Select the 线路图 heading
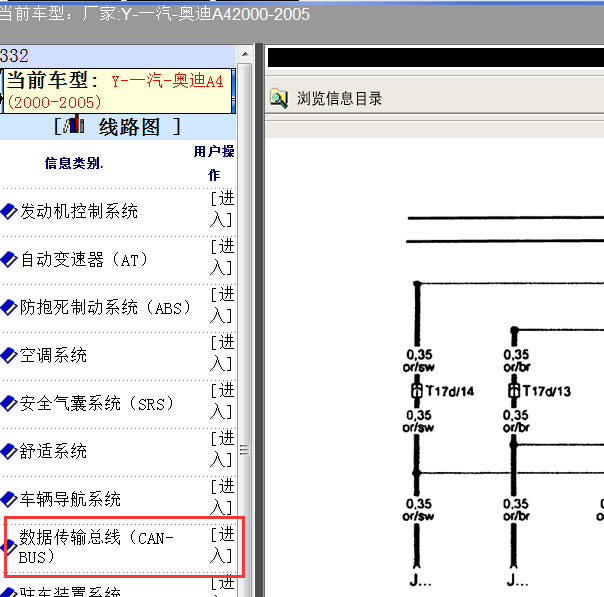 click(129, 127)
